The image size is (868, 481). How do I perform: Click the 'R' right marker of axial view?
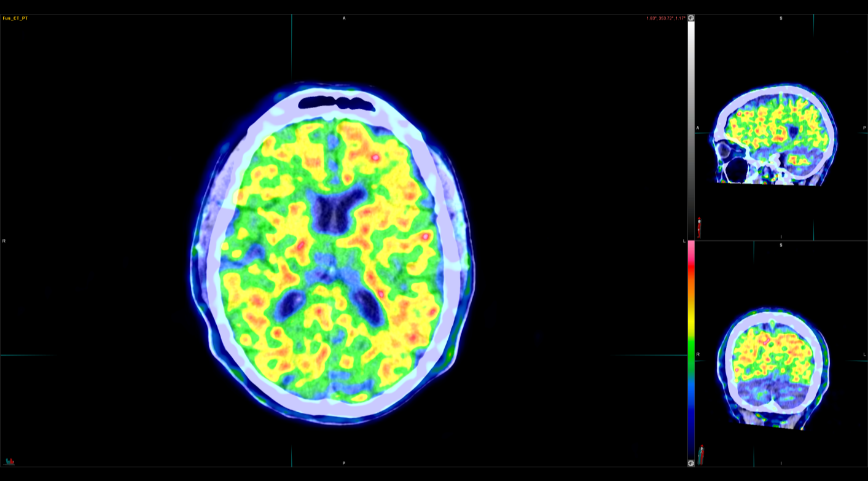pos(4,241)
